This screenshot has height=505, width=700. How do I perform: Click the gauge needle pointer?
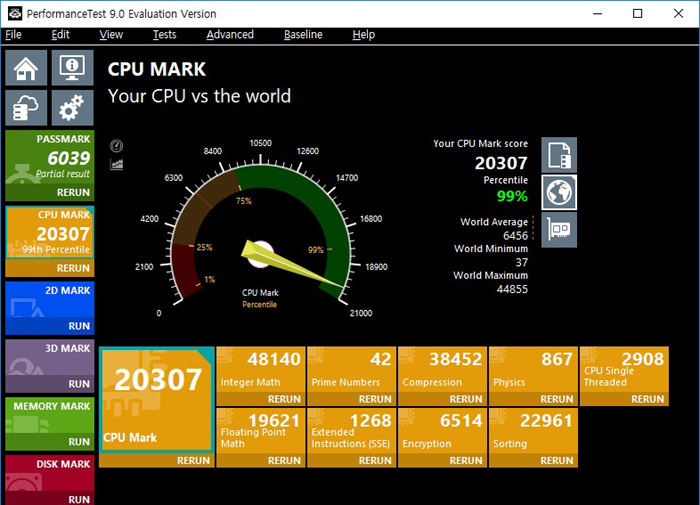(290, 264)
